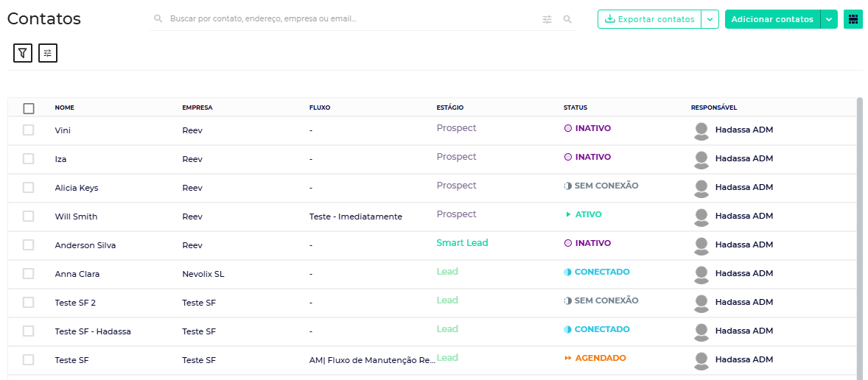Screen dimensions: 868x380
Task: Focus the contact search input field
Action: pos(346,19)
